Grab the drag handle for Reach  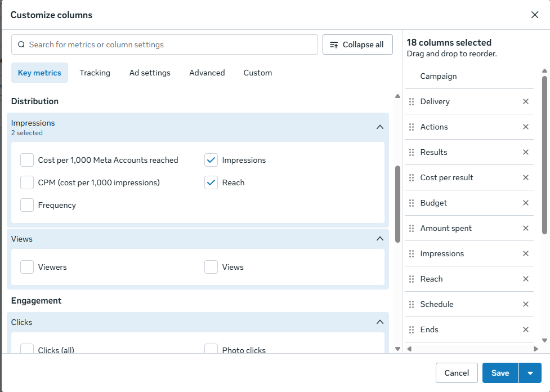[x=412, y=279]
